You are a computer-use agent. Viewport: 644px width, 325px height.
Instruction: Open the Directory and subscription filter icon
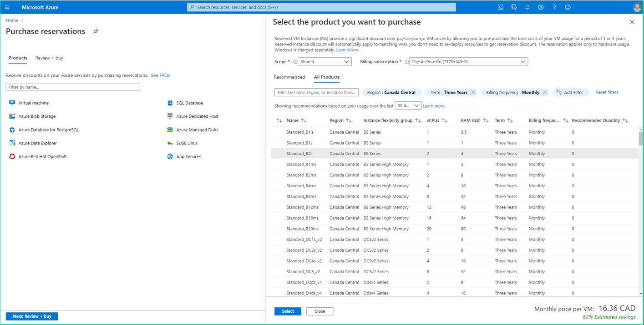[x=514, y=7]
